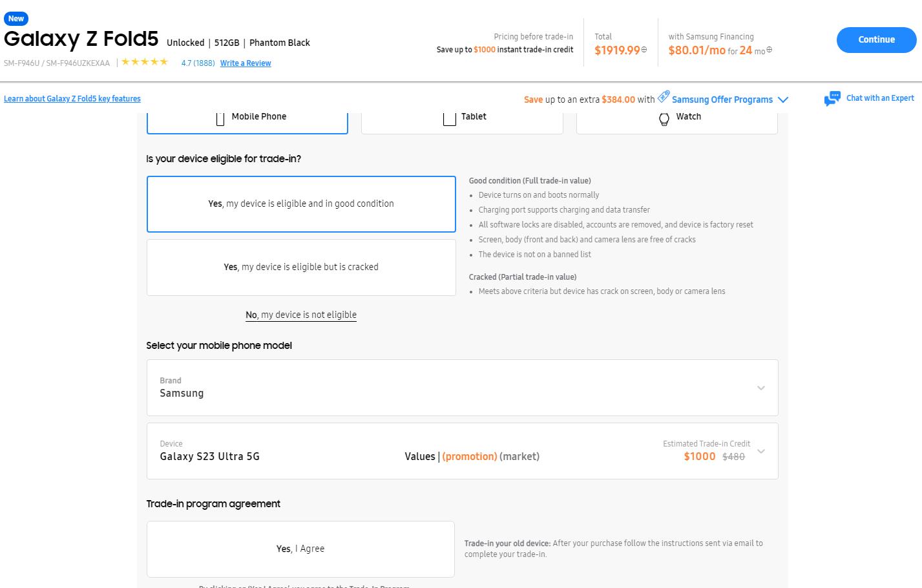Click the Samsung Offer Programs tag icon
Viewport: 922px width, 588px height.
click(x=664, y=97)
